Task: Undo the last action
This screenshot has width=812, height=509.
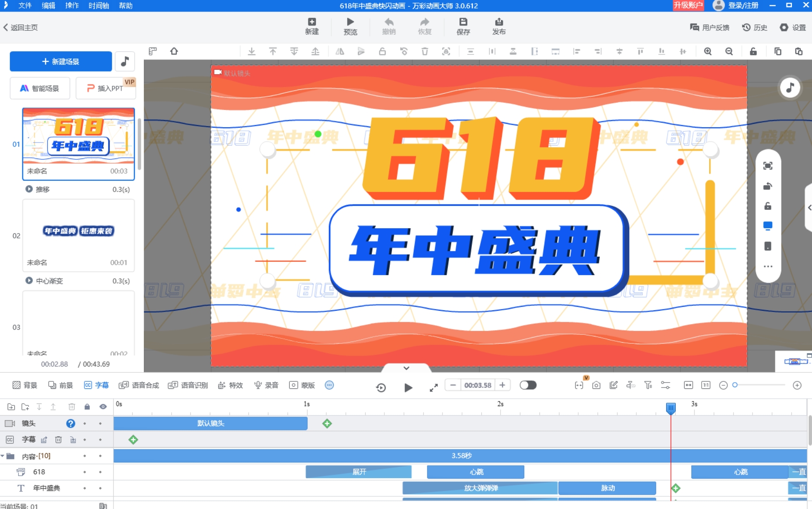Action: tap(388, 25)
